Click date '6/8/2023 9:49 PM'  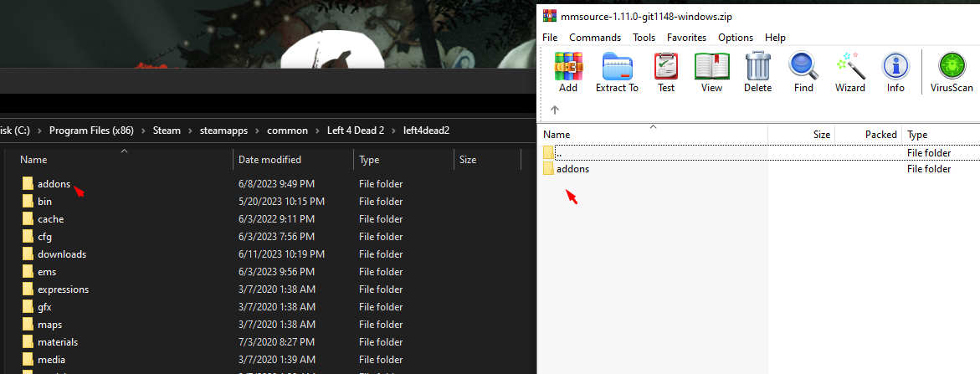click(x=275, y=183)
